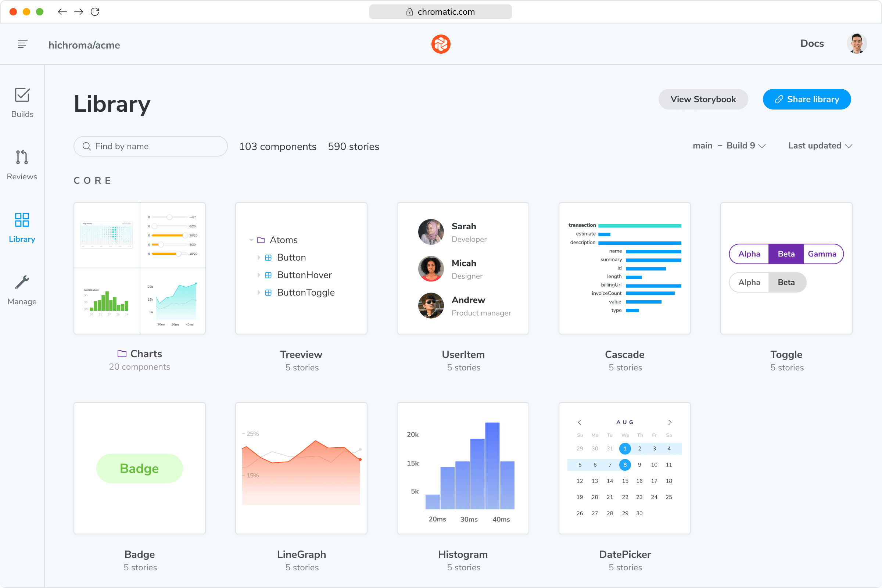Click the user avatar in top right
The image size is (882, 588).
pos(855,44)
